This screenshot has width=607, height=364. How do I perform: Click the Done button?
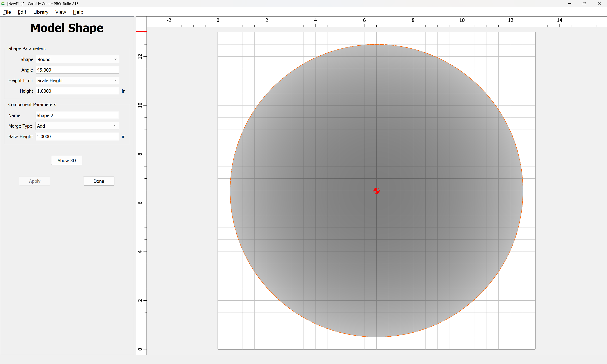(x=99, y=181)
